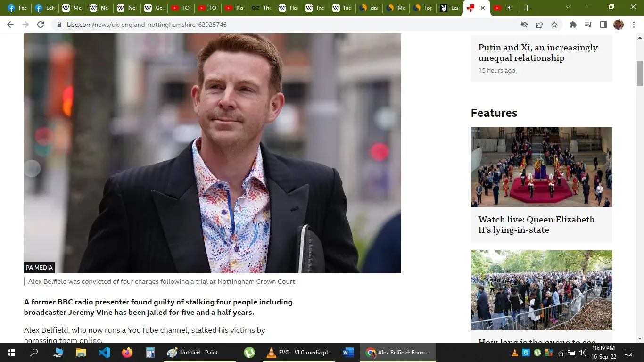
Task: Open the Action Center notification flyout
Action: (629, 353)
